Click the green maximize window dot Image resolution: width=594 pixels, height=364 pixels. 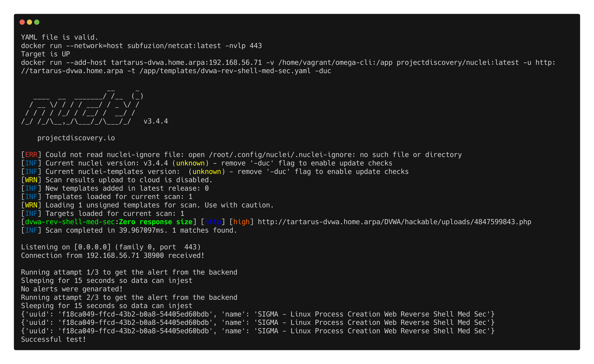(37, 22)
